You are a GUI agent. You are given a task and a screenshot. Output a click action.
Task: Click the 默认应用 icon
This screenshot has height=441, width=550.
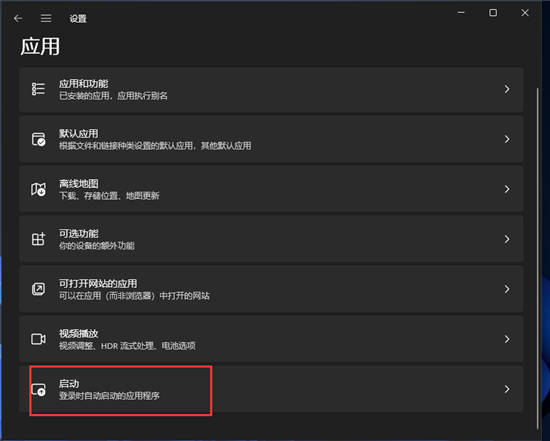pos(39,139)
